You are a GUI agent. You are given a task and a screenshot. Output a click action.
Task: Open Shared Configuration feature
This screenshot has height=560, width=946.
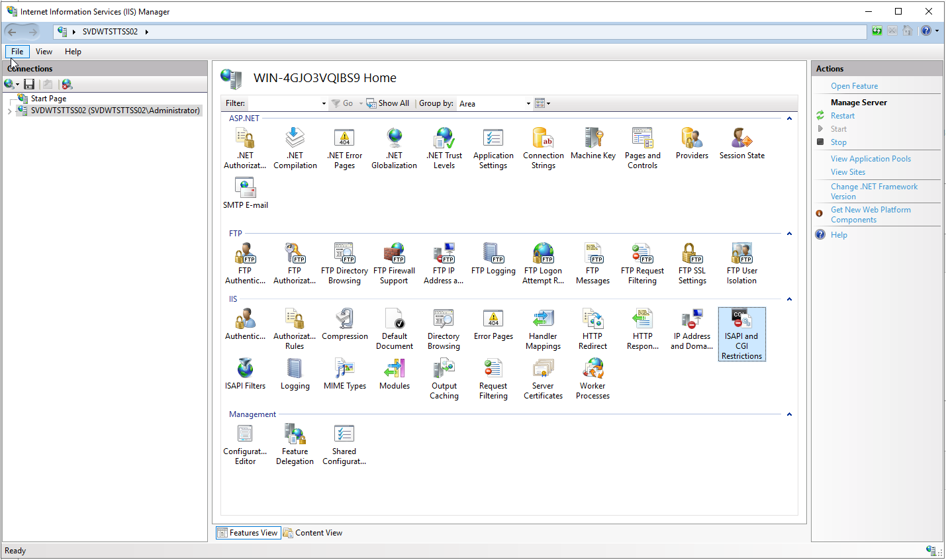[344, 444]
